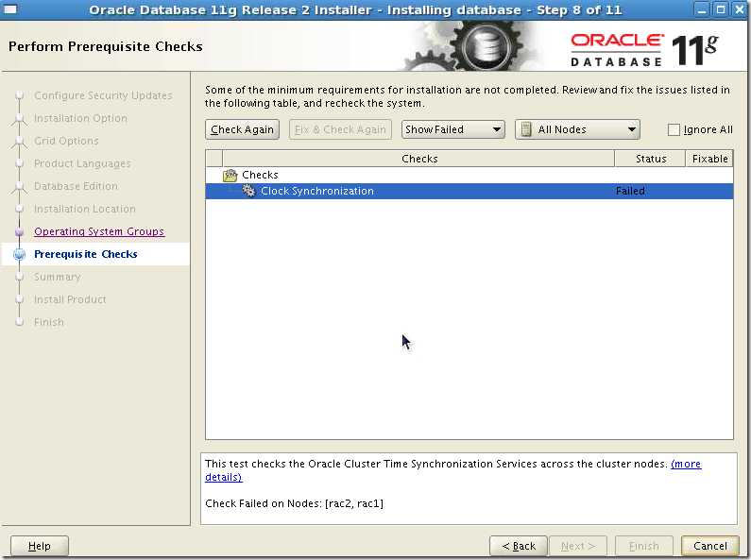Click the Clock Synchronization gear icon
751x560 pixels.
(x=248, y=191)
